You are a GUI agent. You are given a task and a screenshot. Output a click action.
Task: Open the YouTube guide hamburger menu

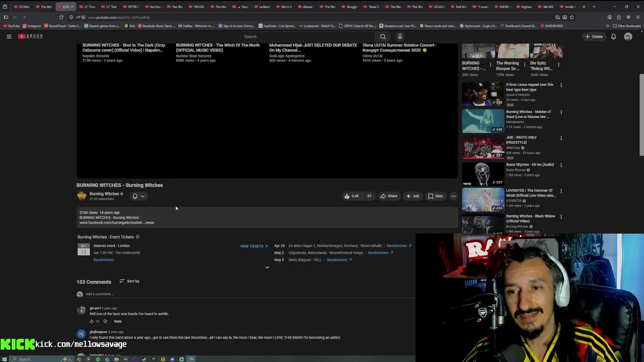click(x=9, y=36)
